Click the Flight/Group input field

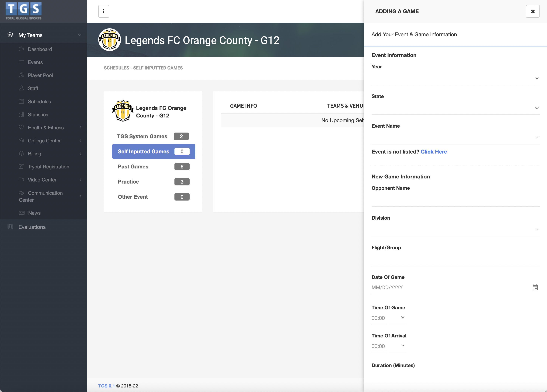456,259
